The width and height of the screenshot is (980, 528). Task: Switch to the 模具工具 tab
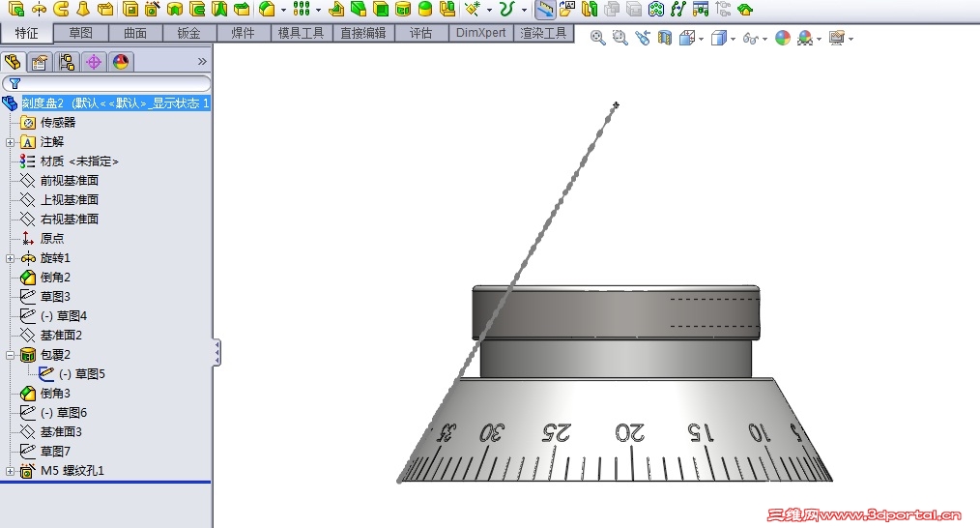301,33
